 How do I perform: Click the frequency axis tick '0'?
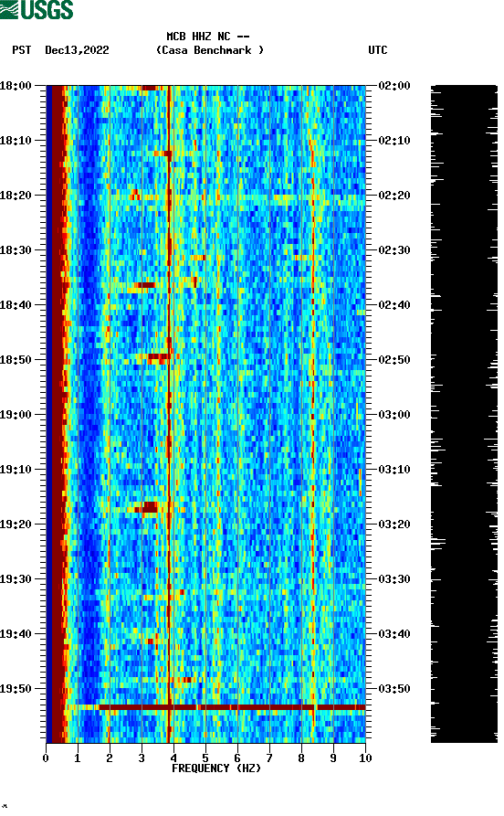(46, 758)
